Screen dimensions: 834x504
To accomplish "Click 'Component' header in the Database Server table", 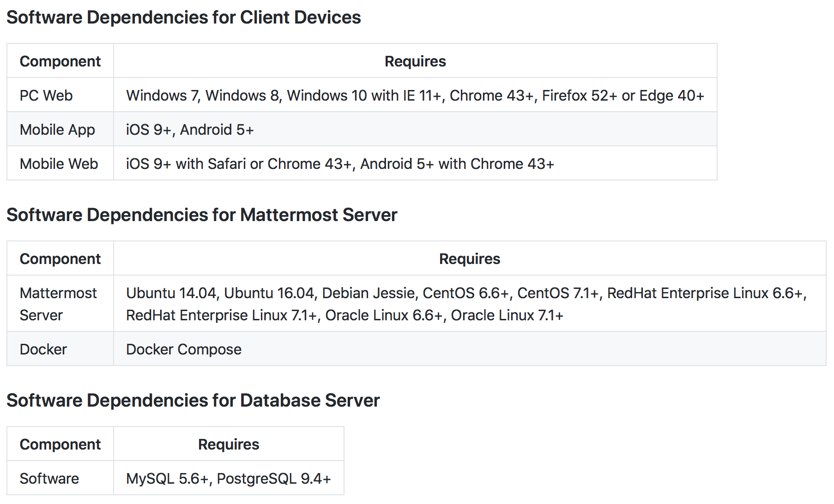I will click(60, 444).
